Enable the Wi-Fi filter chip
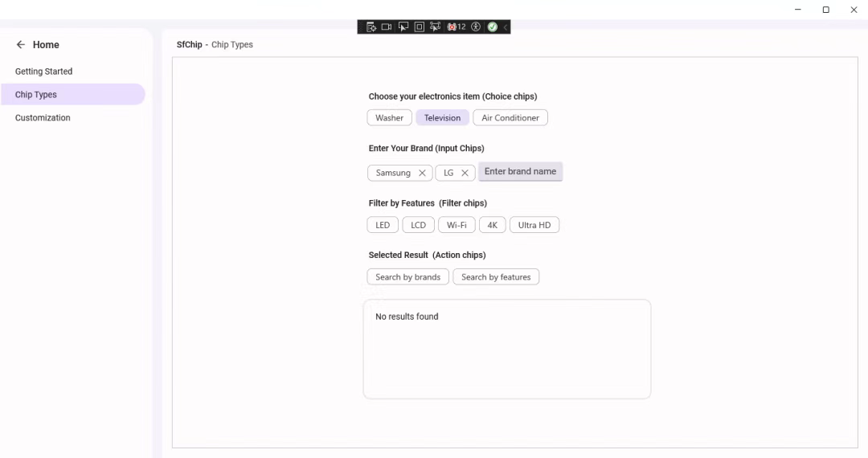The image size is (868, 458). (457, 225)
